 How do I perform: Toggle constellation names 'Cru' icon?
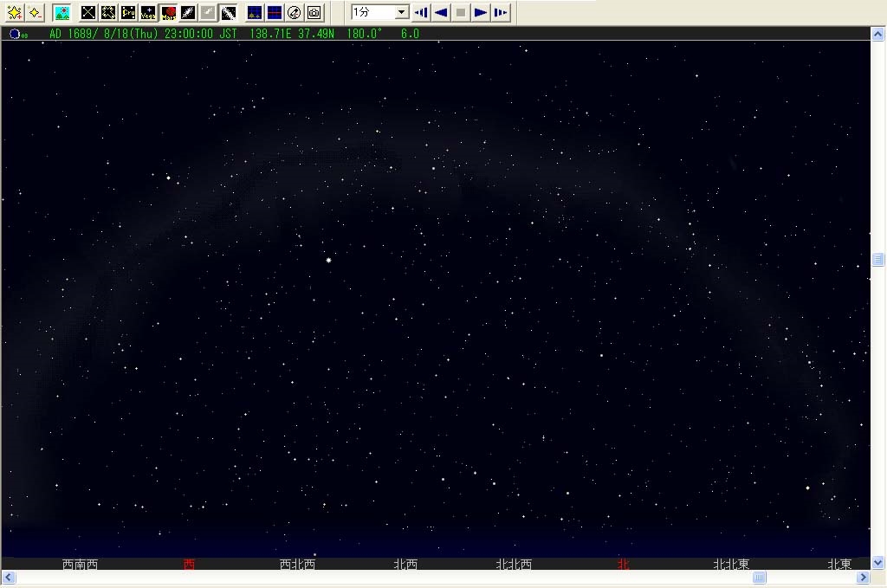(x=128, y=12)
